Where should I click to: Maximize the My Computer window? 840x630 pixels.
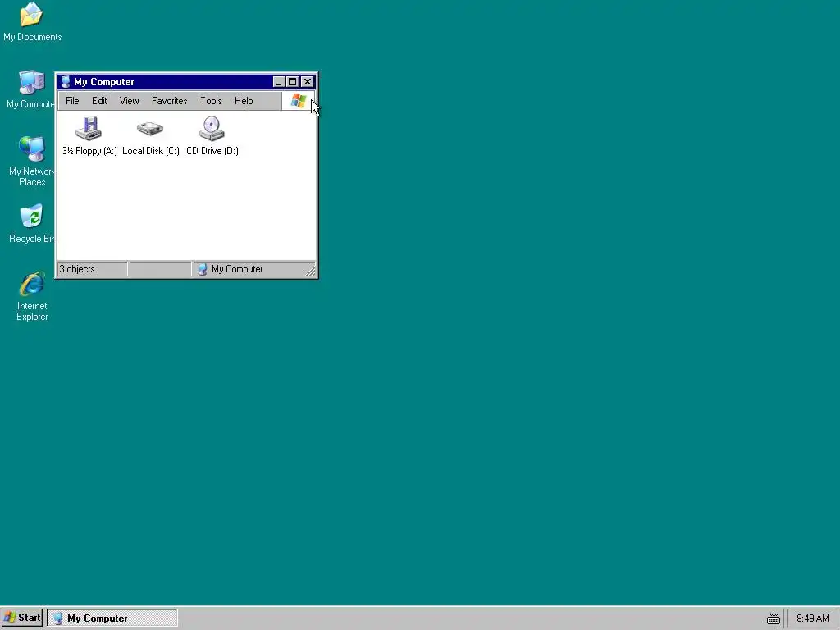pos(292,82)
